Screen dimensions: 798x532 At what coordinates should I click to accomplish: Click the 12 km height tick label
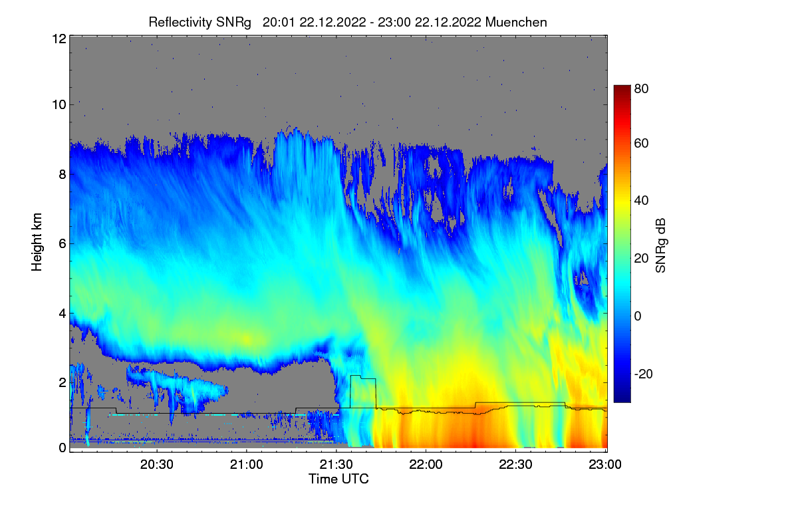coord(59,39)
